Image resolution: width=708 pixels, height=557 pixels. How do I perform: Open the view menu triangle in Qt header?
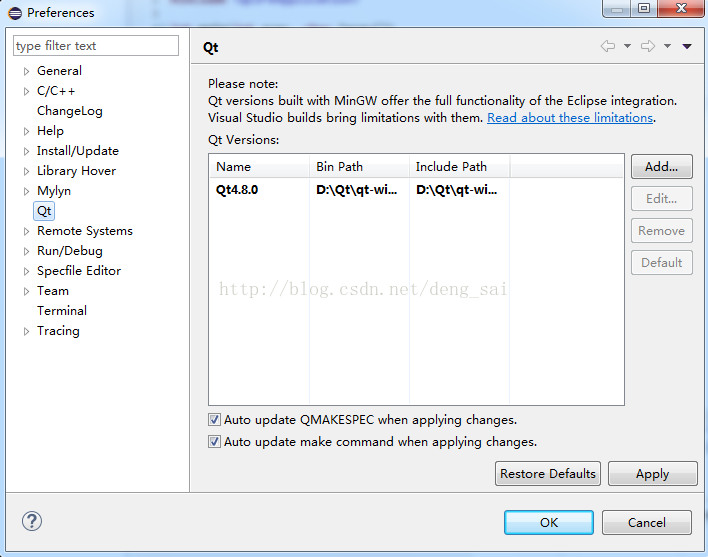687,46
